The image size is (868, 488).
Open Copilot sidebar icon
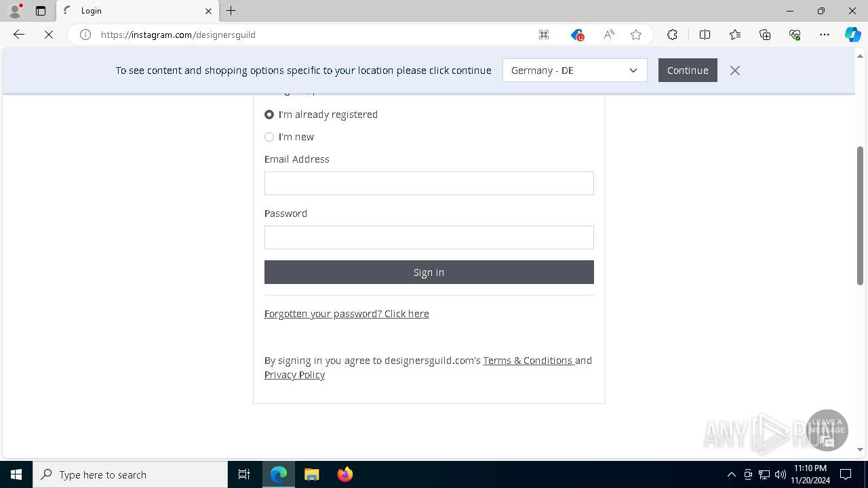tap(853, 35)
